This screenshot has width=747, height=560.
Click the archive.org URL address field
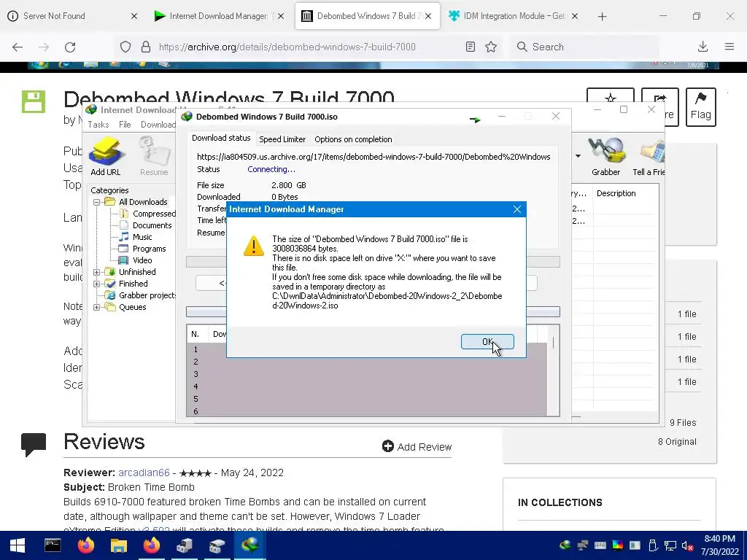(x=287, y=47)
